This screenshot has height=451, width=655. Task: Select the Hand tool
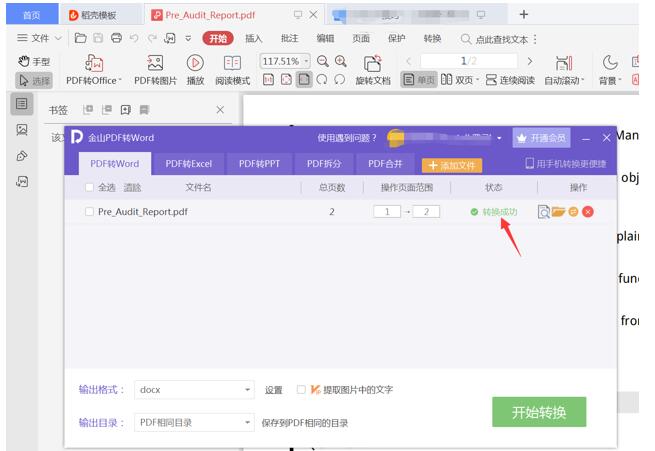point(34,61)
